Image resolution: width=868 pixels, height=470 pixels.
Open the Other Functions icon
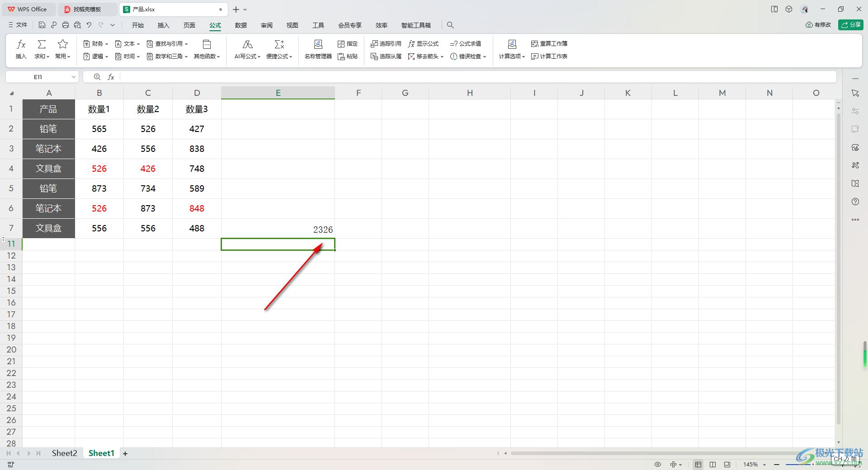[x=207, y=44]
